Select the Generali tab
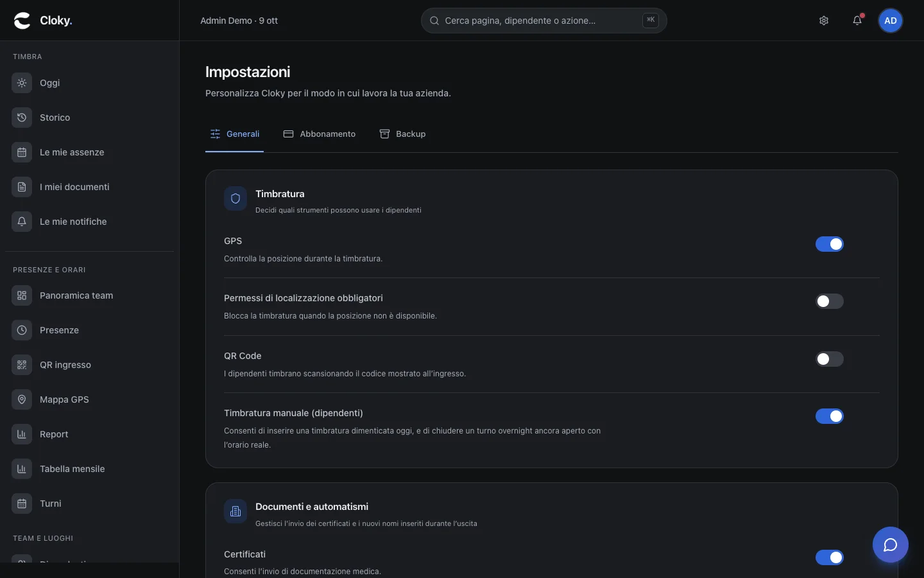Image resolution: width=924 pixels, height=578 pixels. pyautogui.click(x=235, y=134)
